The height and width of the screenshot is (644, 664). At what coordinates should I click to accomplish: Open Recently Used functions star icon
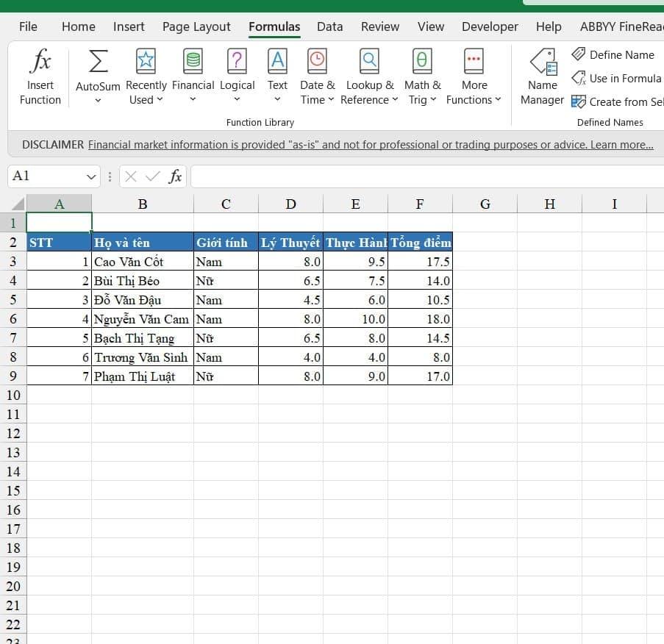point(146,60)
